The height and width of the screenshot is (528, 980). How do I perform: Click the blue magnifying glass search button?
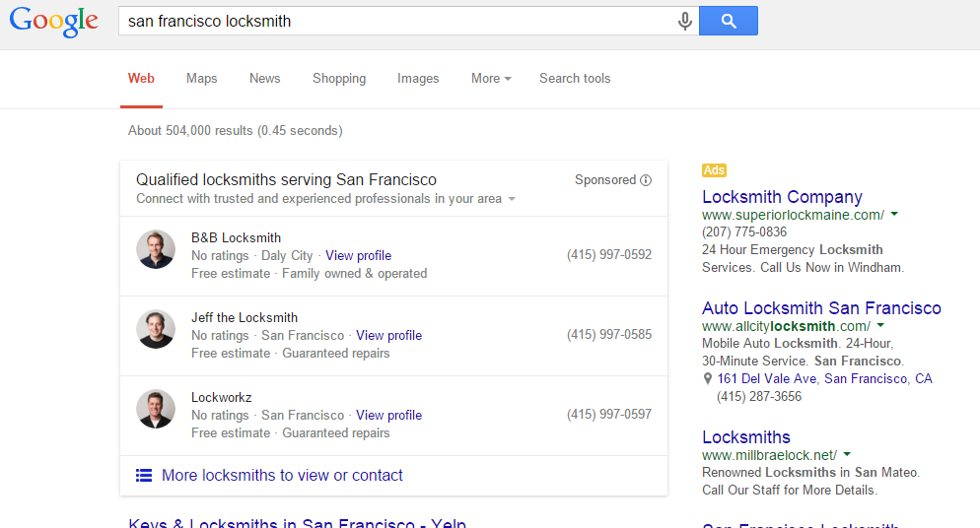pos(729,21)
